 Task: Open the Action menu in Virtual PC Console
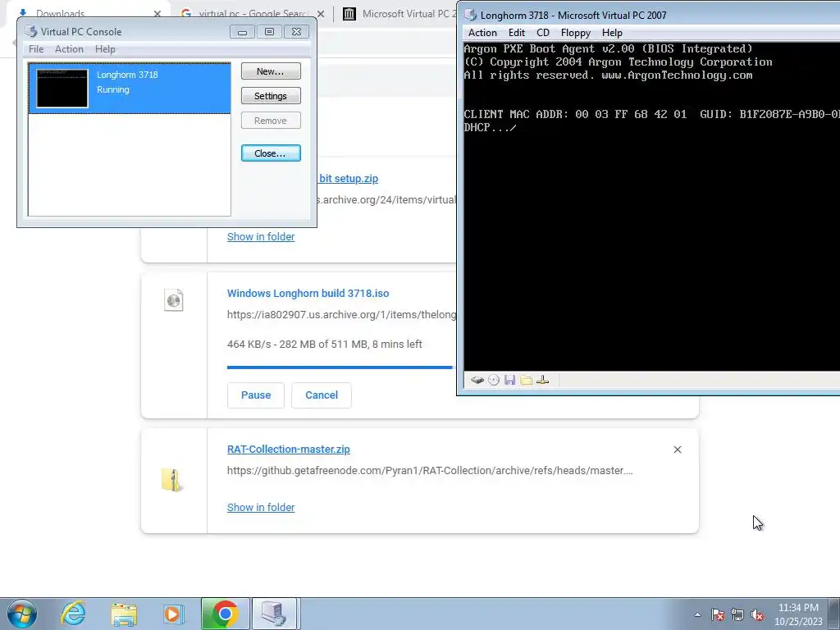pyautogui.click(x=69, y=48)
